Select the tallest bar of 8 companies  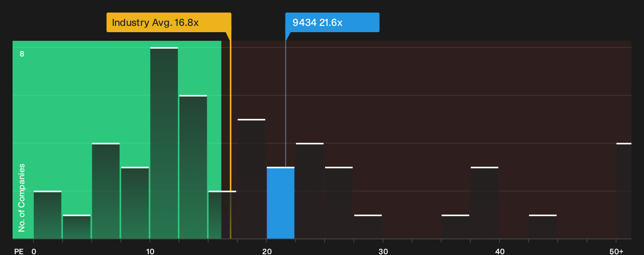point(164,143)
